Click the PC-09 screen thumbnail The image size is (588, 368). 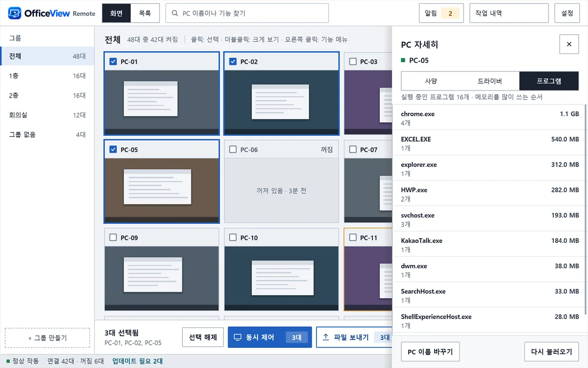click(162, 278)
